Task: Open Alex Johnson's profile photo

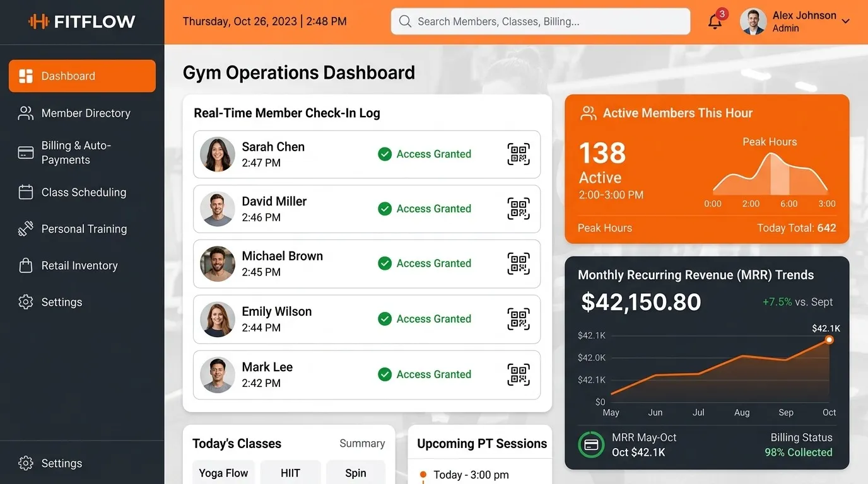Action: pos(753,21)
